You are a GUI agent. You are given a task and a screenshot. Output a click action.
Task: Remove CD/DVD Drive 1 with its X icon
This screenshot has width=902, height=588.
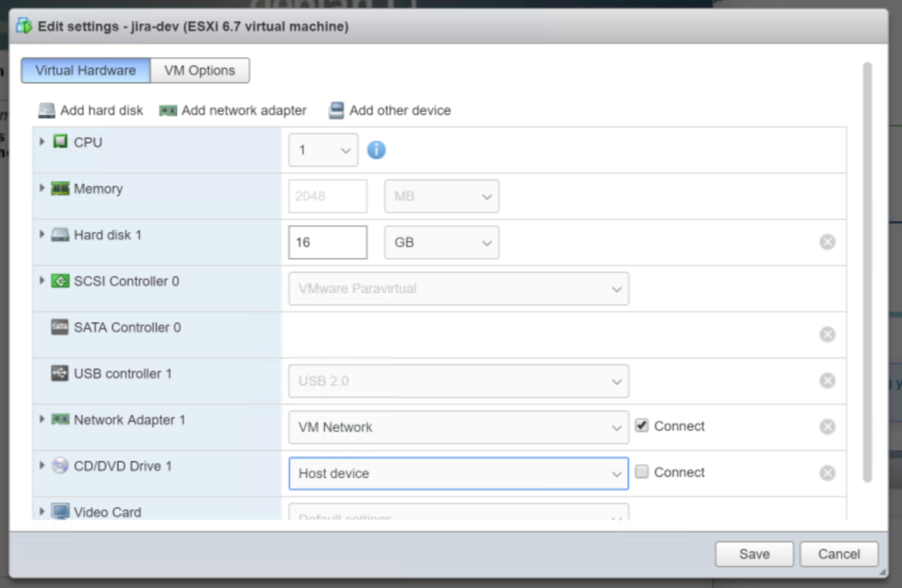pyautogui.click(x=827, y=473)
